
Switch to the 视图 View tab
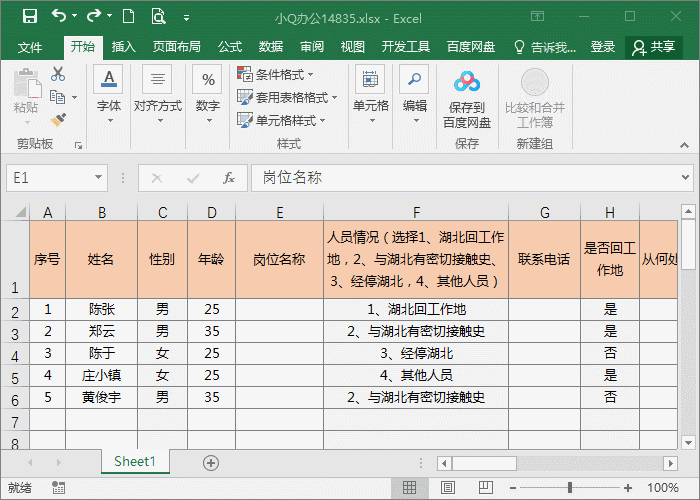coord(353,47)
